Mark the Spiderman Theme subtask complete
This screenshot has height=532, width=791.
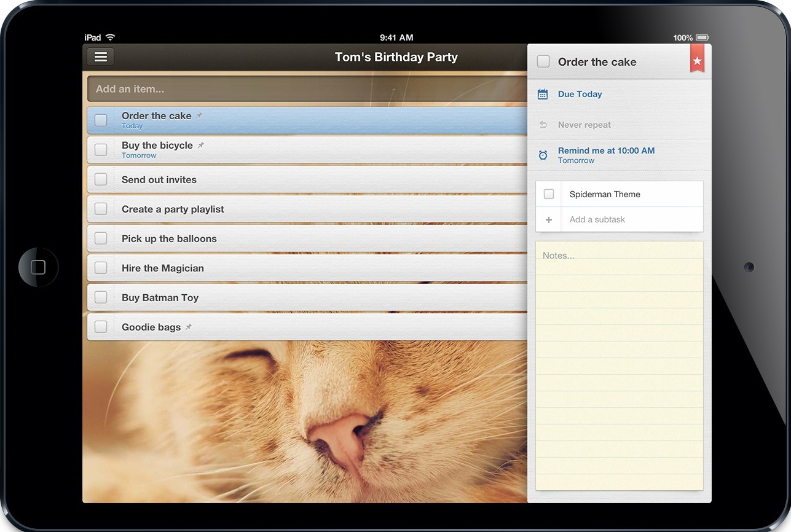pyautogui.click(x=548, y=194)
